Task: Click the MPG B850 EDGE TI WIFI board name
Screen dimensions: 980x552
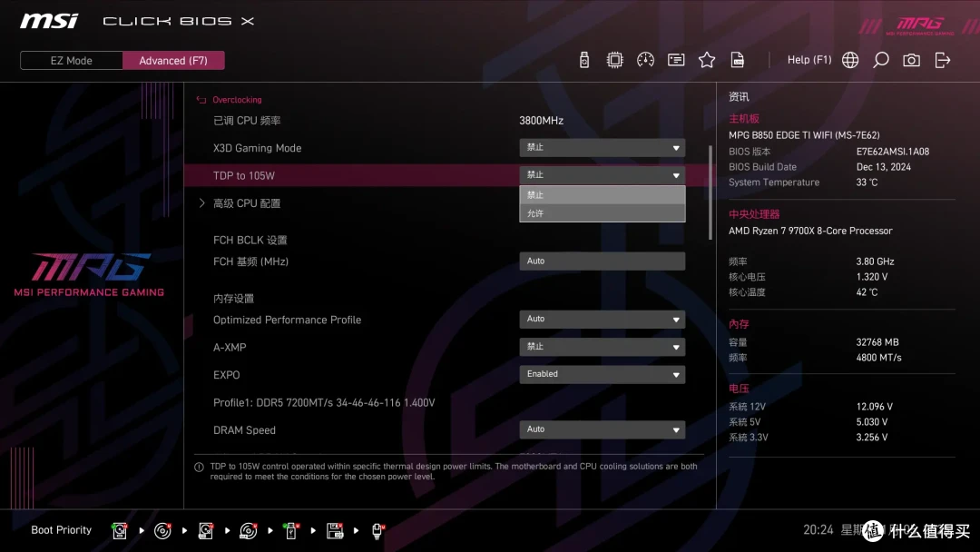Action: 804,135
